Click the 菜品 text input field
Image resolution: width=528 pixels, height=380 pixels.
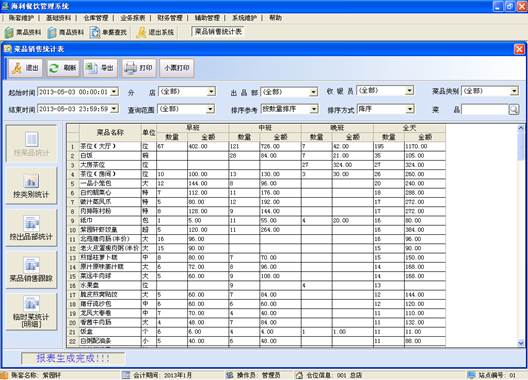[485, 109]
